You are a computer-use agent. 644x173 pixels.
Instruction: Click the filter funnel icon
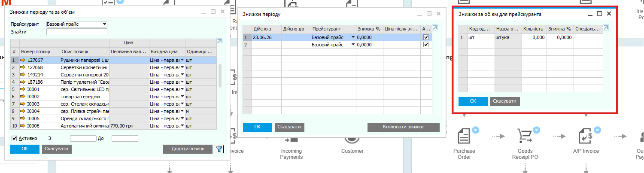219,149
